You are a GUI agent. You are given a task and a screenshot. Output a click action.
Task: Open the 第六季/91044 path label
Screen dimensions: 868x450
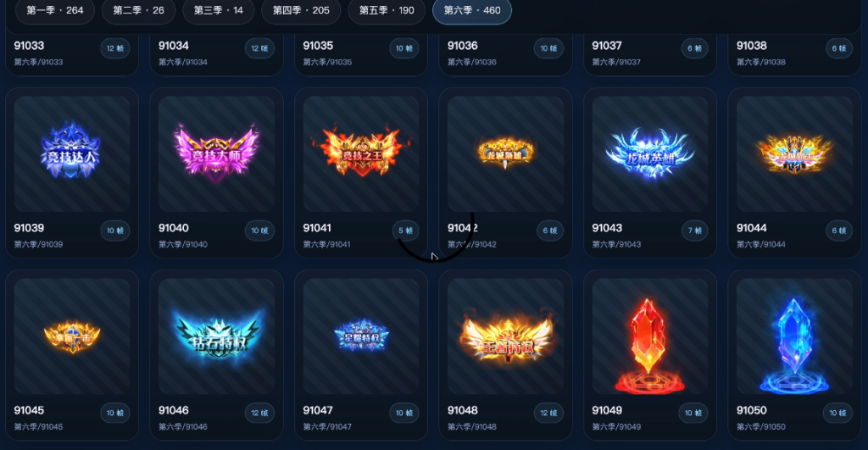(x=760, y=244)
